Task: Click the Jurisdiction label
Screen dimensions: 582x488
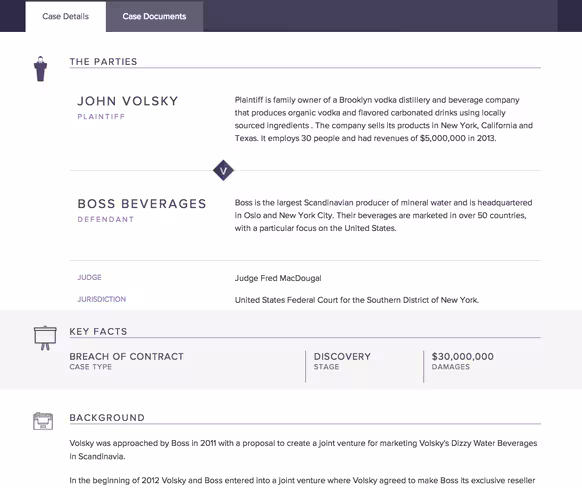Action: (x=102, y=299)
